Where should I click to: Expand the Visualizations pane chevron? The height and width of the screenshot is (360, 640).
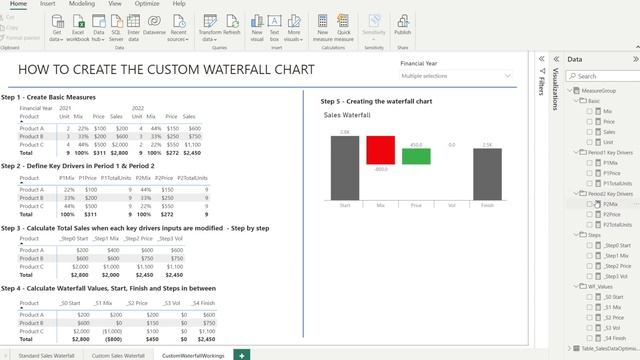556,59
